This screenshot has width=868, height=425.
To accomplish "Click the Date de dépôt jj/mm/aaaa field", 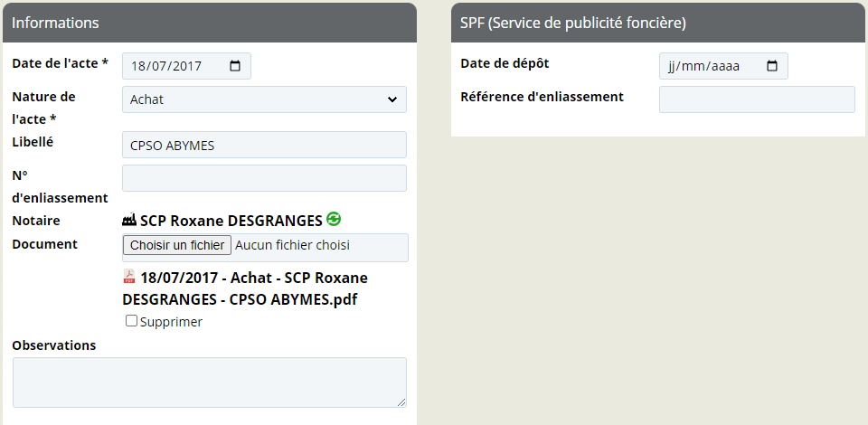I will pos(723,66).
